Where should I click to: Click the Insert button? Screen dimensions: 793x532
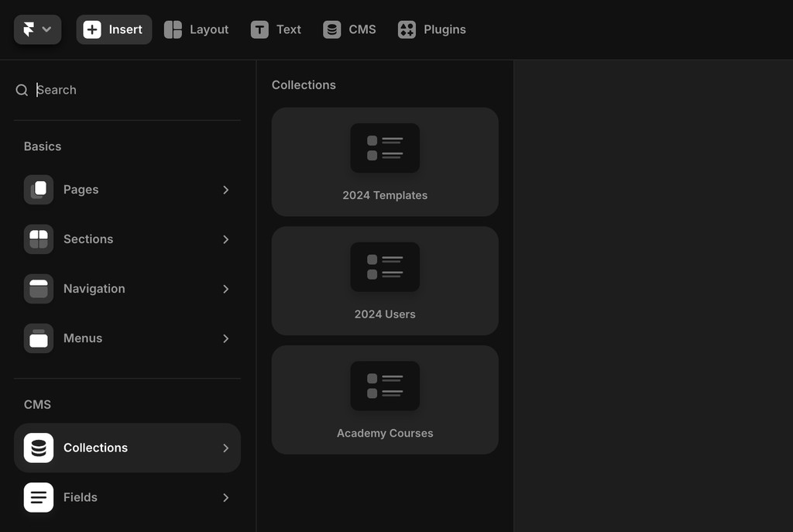tap(114, 29)
